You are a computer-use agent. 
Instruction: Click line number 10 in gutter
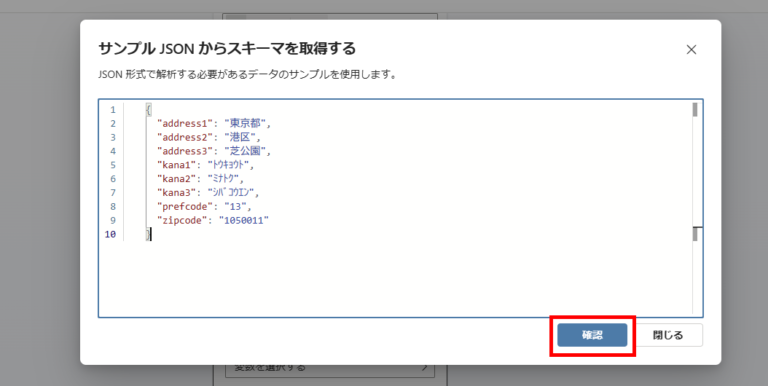pos(110,234)
